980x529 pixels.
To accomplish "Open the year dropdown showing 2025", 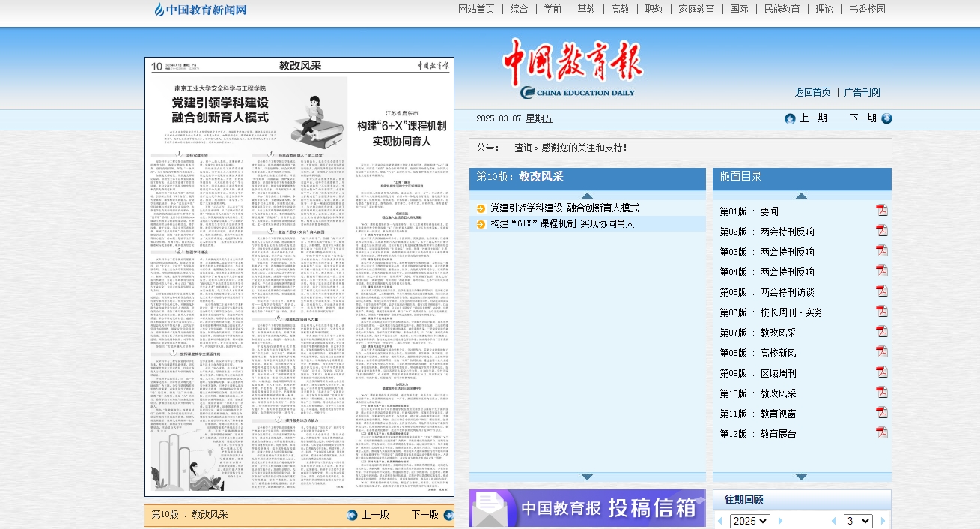I will pos(749,521).
